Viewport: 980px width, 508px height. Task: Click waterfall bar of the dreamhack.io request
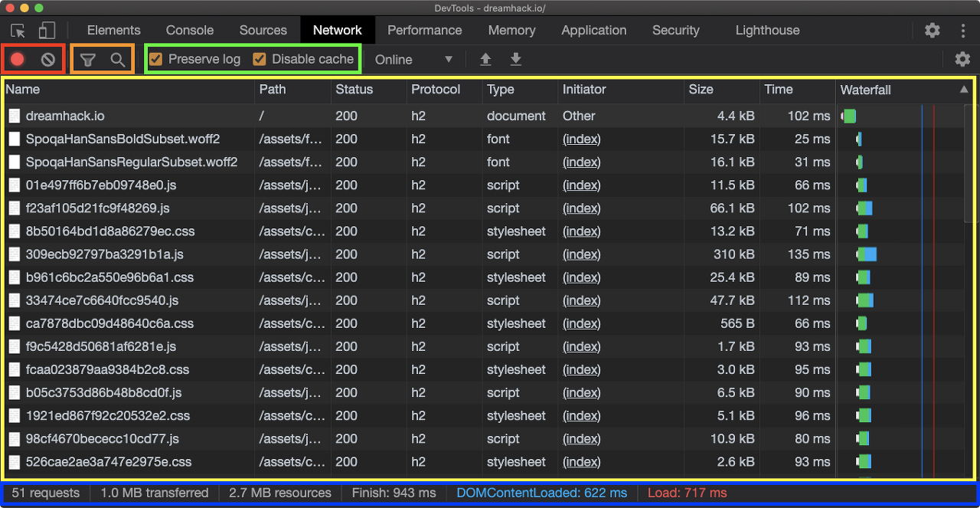point(848,116)
